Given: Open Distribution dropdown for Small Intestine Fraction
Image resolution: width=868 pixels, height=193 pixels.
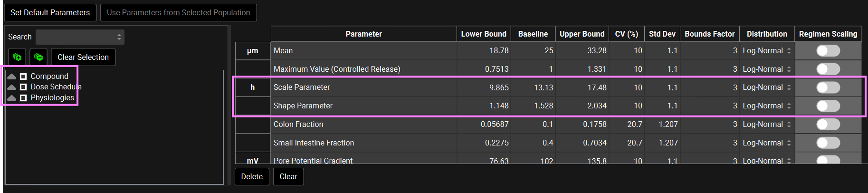Looking at the screenshot, I should pos(767,143).
